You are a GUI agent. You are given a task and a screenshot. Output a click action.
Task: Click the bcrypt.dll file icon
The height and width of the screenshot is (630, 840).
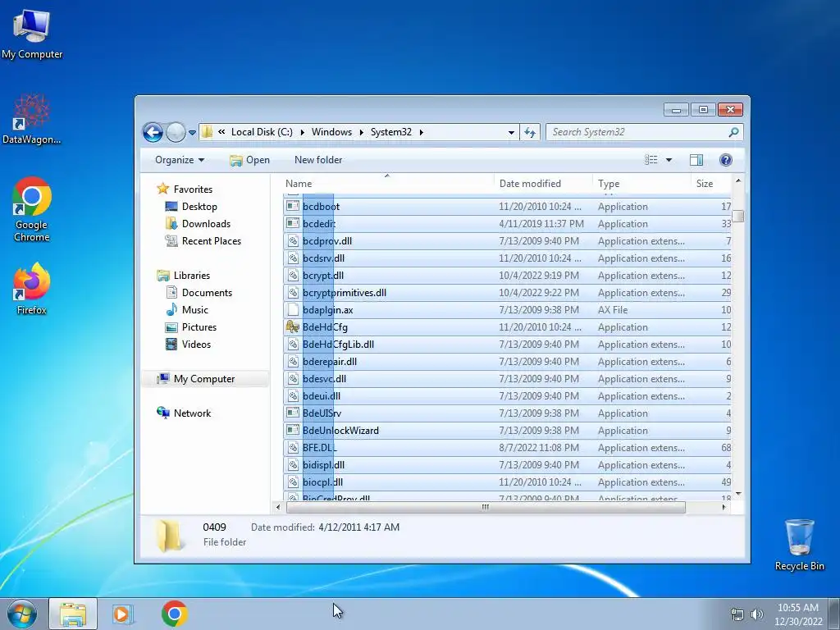coord(293,276)
